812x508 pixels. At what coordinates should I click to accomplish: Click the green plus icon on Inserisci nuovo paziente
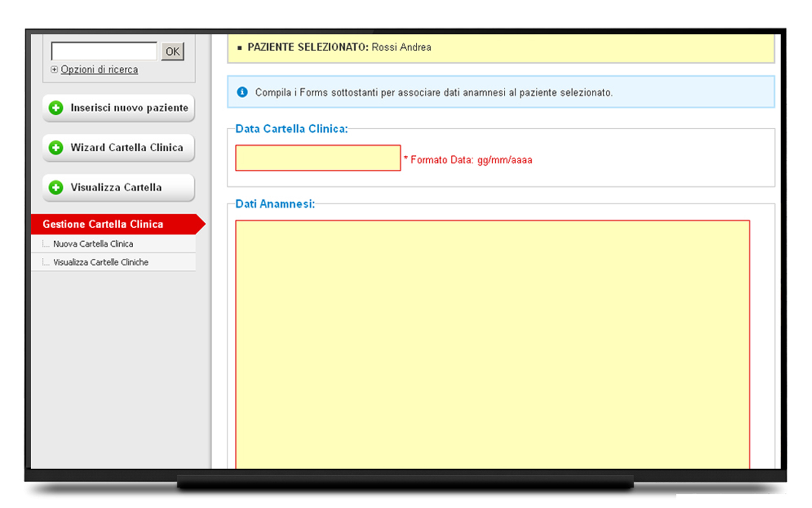click(56, 108)
